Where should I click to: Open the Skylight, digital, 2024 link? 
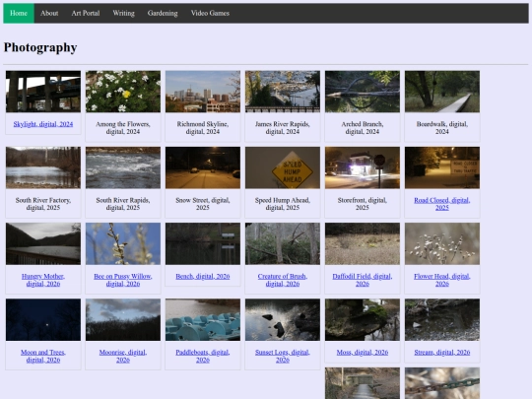coord(43,124)
